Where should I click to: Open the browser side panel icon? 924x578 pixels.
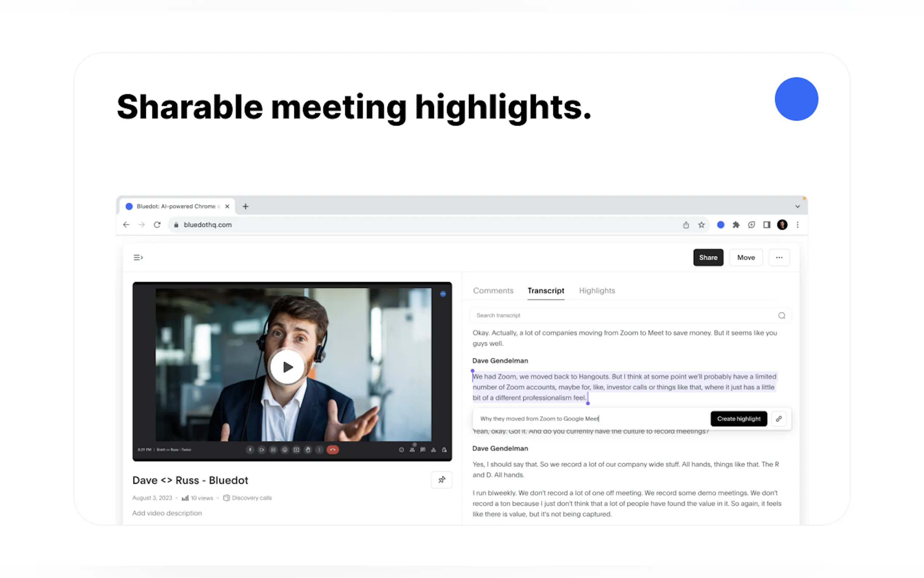(766, 225)
